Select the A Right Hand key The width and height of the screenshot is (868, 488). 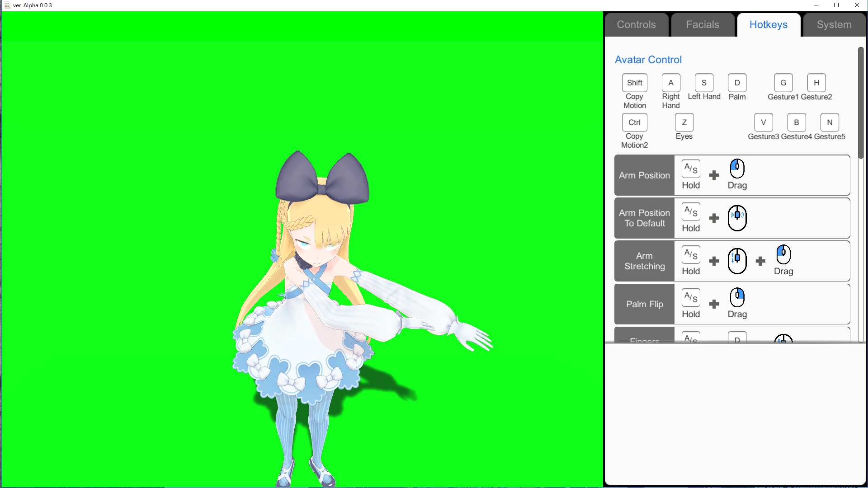(x=670, y=83)
